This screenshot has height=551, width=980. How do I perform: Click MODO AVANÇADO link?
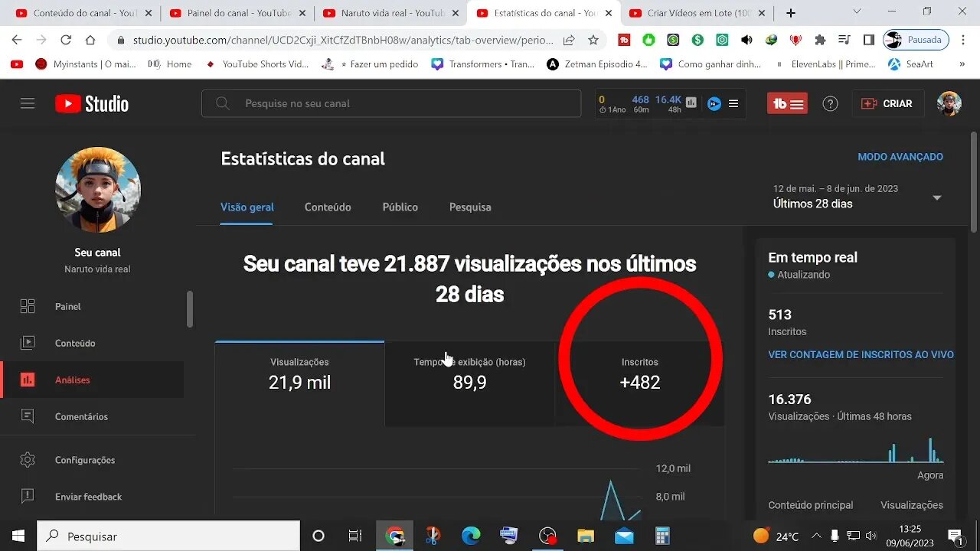click(x=900, y=157)
